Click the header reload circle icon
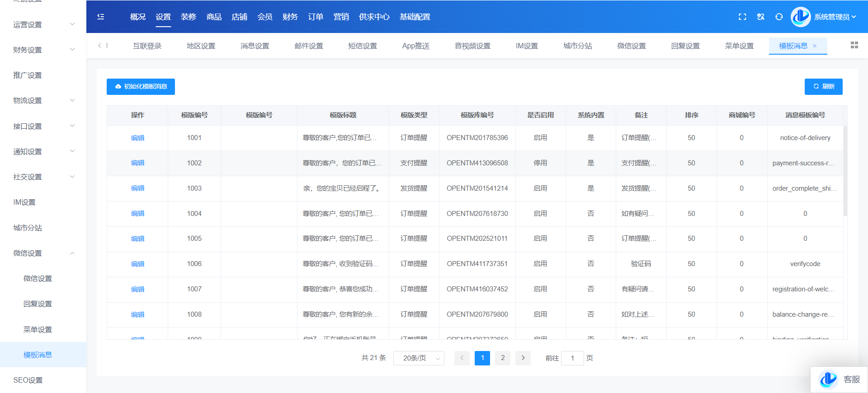 (x=779, y=17)
